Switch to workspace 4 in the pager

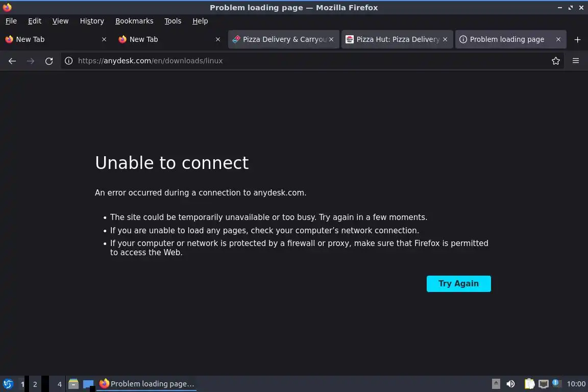click(x=59, y=384)
